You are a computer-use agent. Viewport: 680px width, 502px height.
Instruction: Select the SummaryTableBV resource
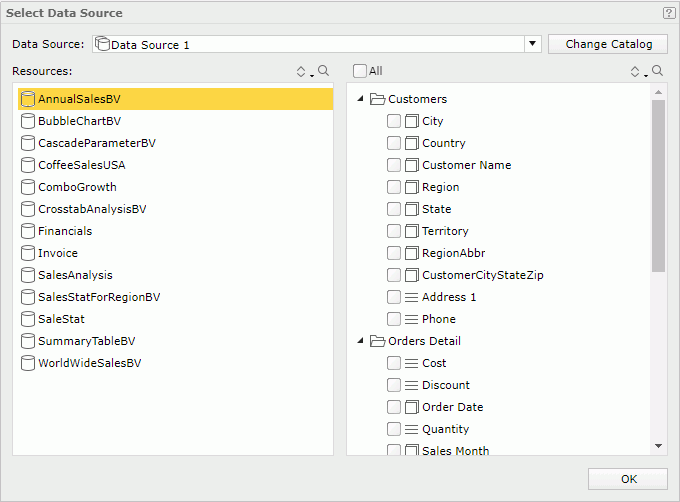[175, 341]
